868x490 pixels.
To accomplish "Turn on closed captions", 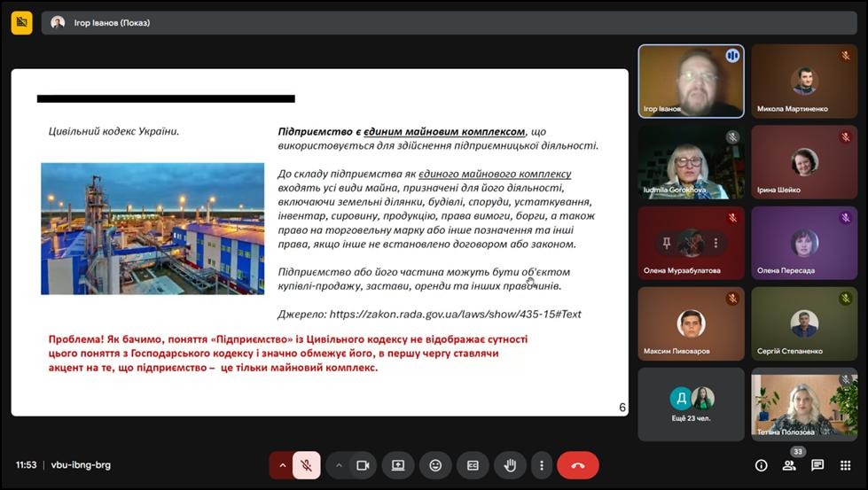I will pyautogui.click(x=473, y=465).
